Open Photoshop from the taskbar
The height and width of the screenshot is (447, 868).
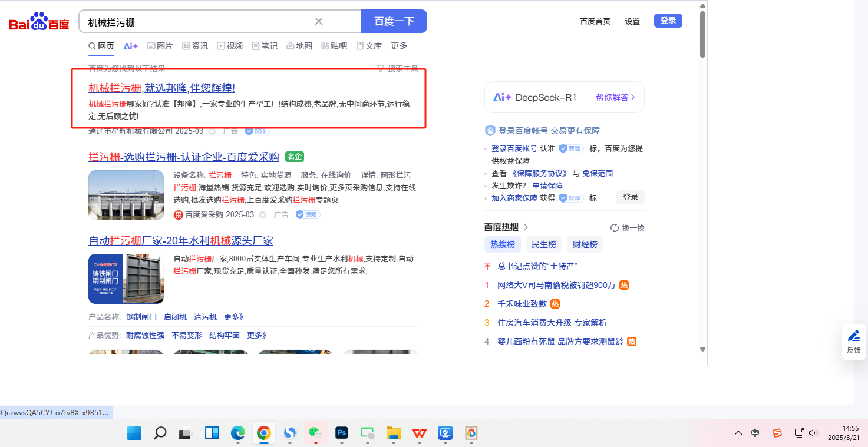click(x=341, y=433)
